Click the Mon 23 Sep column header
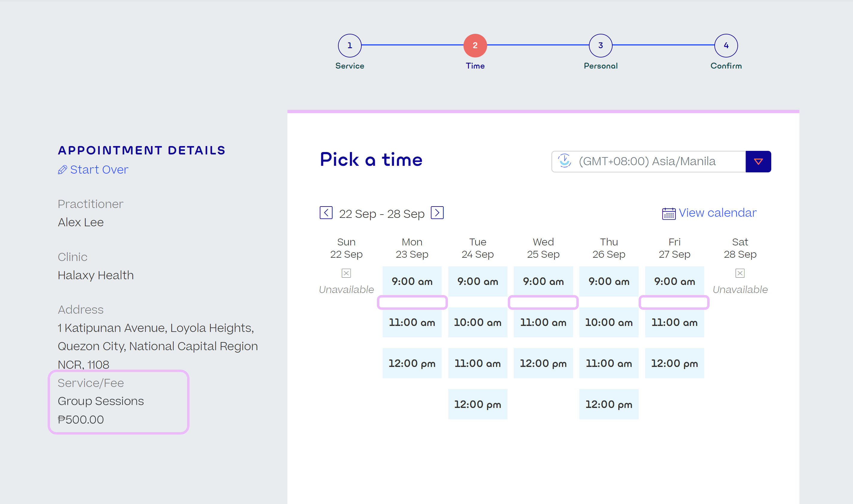 pyautogui.click(x=412, y=248)
